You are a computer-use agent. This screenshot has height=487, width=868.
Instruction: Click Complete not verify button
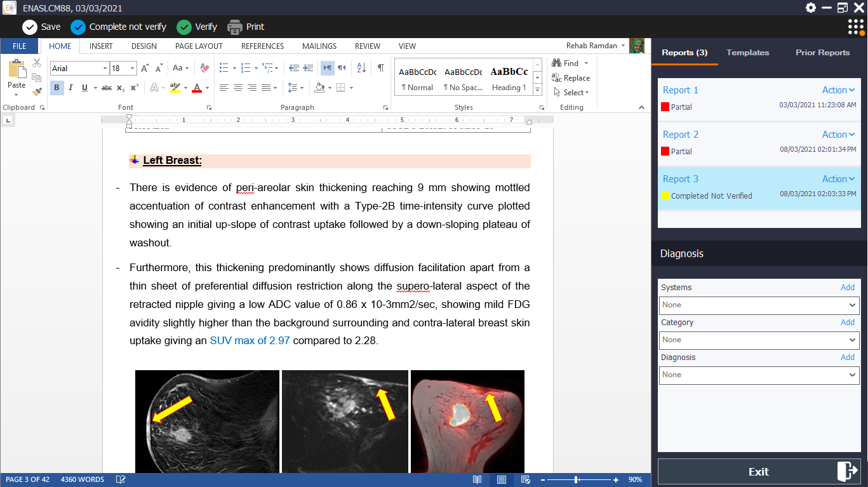[x=119, y=27]
